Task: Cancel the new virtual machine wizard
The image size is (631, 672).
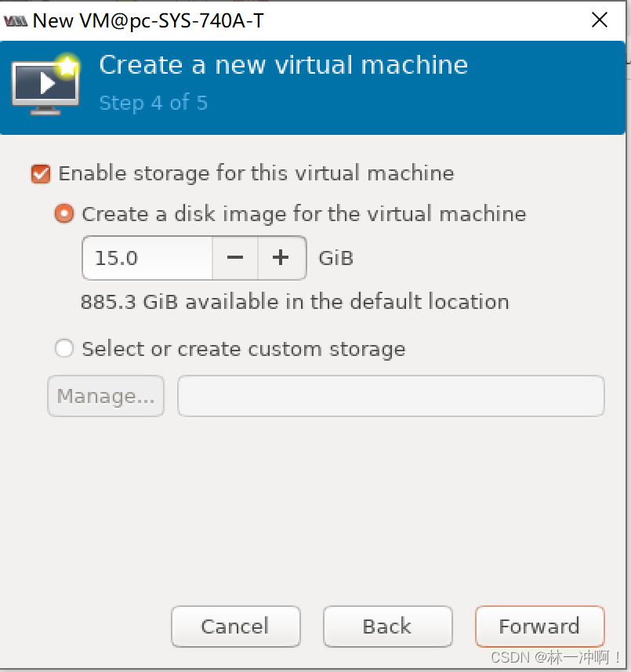Action: (235, 626)
